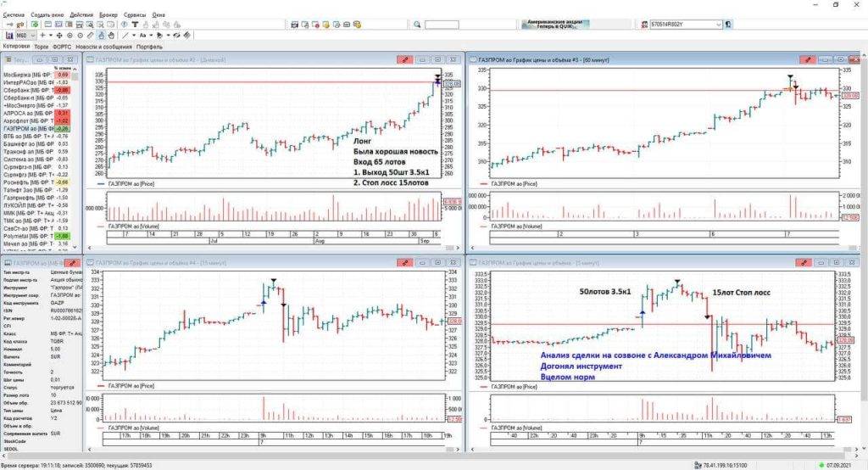The height and width of the screenshot is (470, 868).
Task: Select the Polymetal row in quotes table
Action: pyautogui.click(x=36, y=236)
